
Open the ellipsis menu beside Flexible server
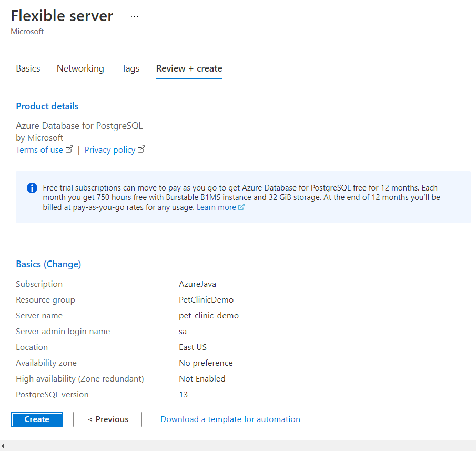(134, 17)
